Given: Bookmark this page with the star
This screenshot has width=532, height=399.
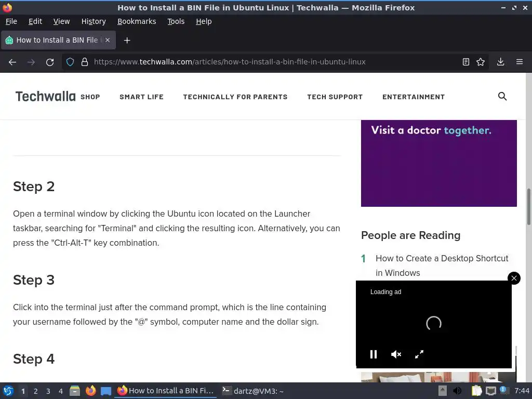Looking at the screenshot, I should pos(481,62).
